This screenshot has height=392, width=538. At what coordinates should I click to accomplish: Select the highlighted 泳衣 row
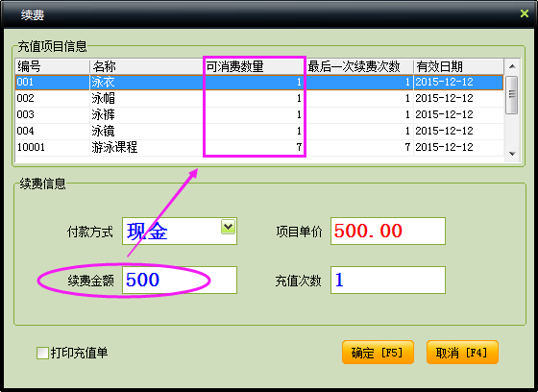click(x=259, y=82)
